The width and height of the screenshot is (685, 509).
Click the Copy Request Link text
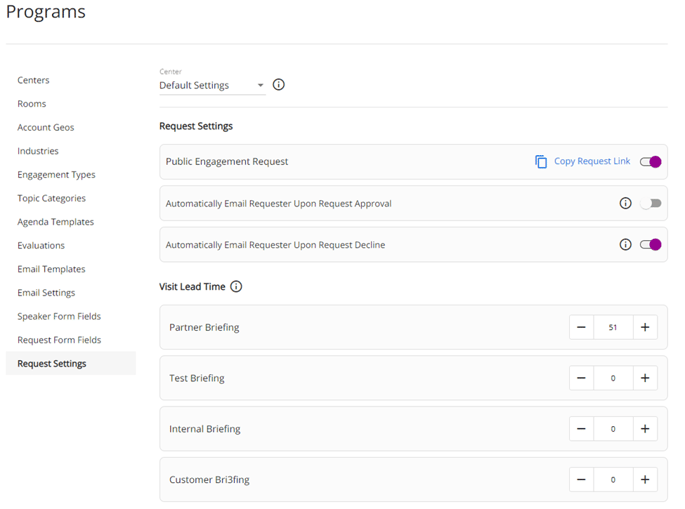pyautogui.click(x=592, y=161)
